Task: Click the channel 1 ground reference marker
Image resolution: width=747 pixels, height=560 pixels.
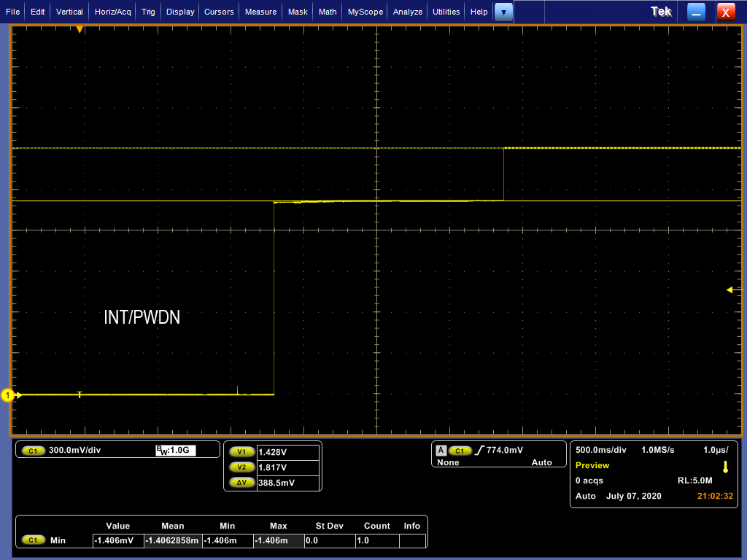Action: [x=7, y=395]
